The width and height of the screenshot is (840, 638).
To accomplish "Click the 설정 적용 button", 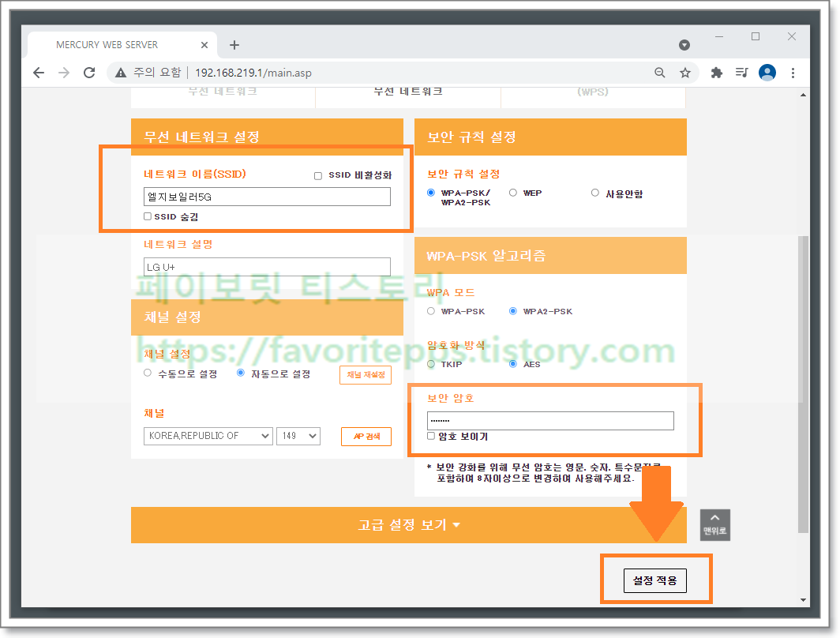I will coord(654,580).
